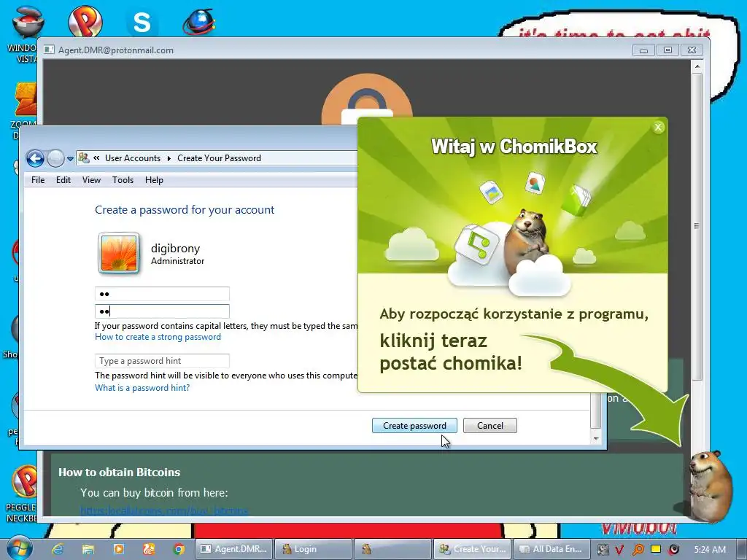
Task: Close the ChomikBox welcome popup
Action: [x=658, y=127]
